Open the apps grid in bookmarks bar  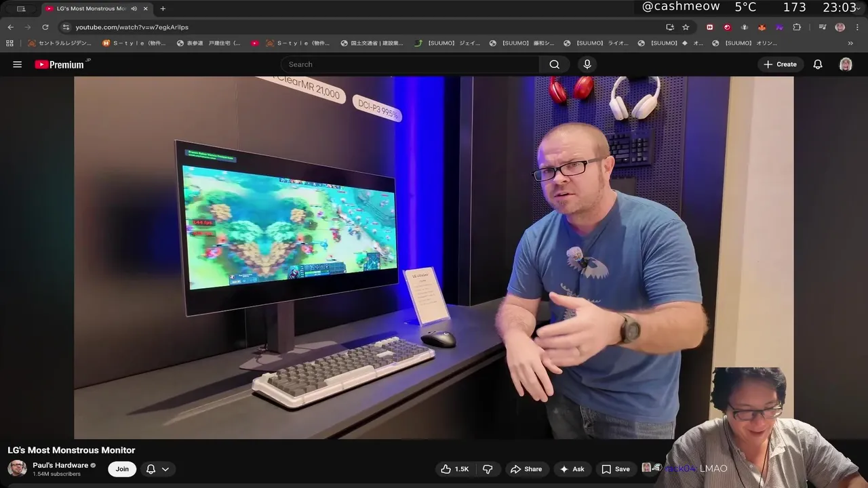(9, 43)
